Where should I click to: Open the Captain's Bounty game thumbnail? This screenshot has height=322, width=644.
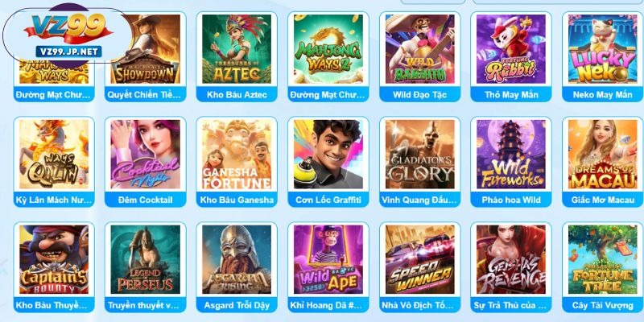click(54, 259)
